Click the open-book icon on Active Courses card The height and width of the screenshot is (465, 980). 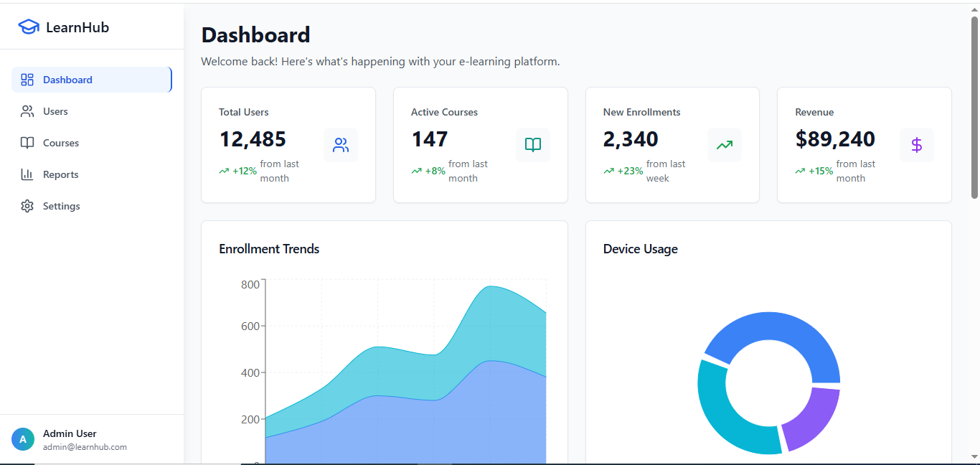(532, 144)
